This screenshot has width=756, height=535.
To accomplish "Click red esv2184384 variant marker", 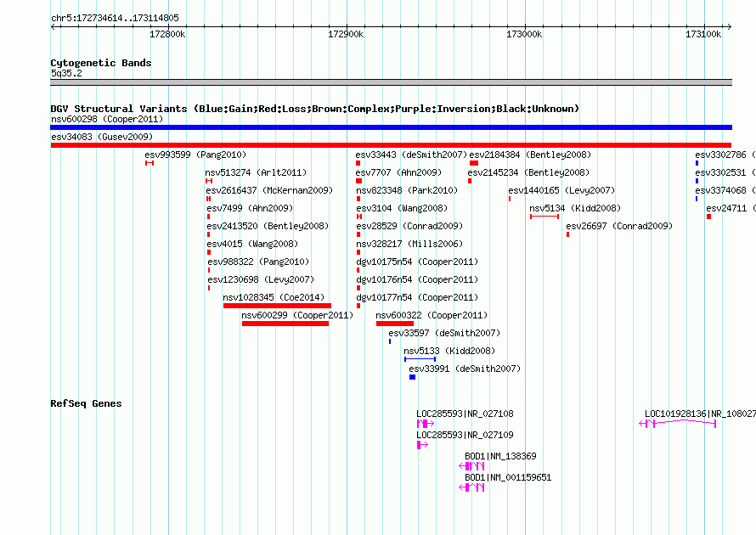I will click(x=474, y=163).
